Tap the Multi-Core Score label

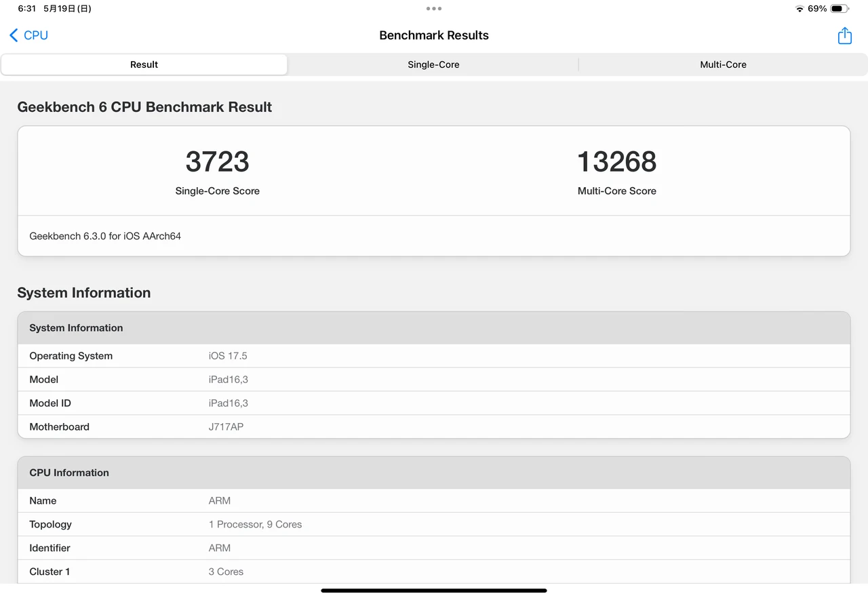(616, 191)
